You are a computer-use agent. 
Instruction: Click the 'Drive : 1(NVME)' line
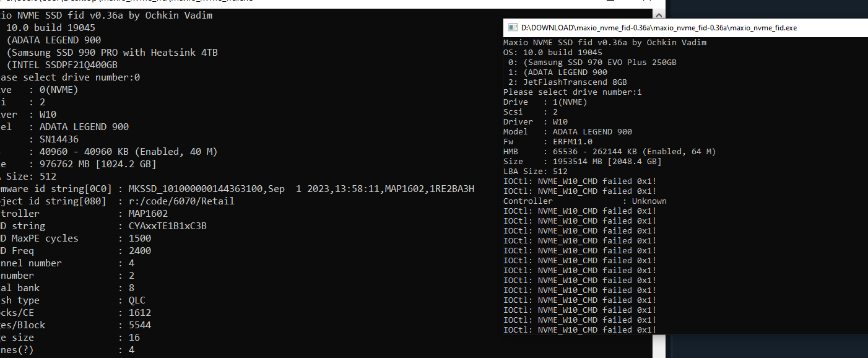click(545, 102)
